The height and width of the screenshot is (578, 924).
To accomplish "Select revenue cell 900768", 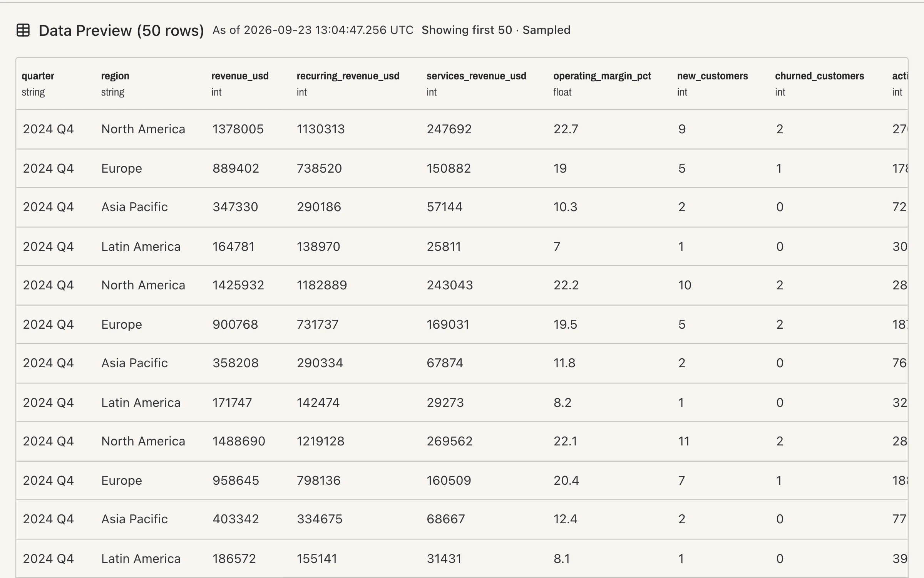I will [235, 324].
